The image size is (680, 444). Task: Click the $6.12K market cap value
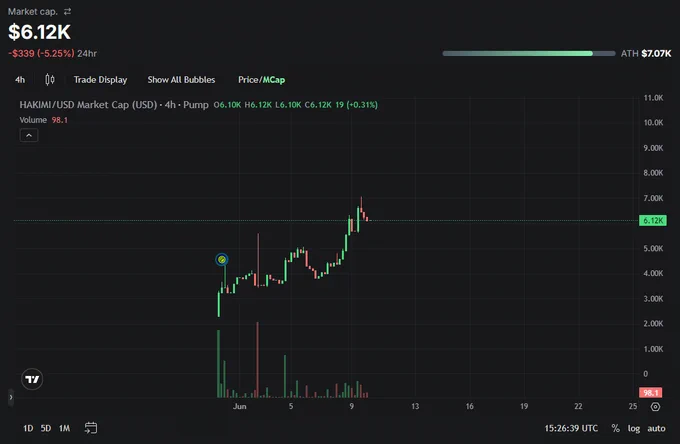click(x=39, y=32)
